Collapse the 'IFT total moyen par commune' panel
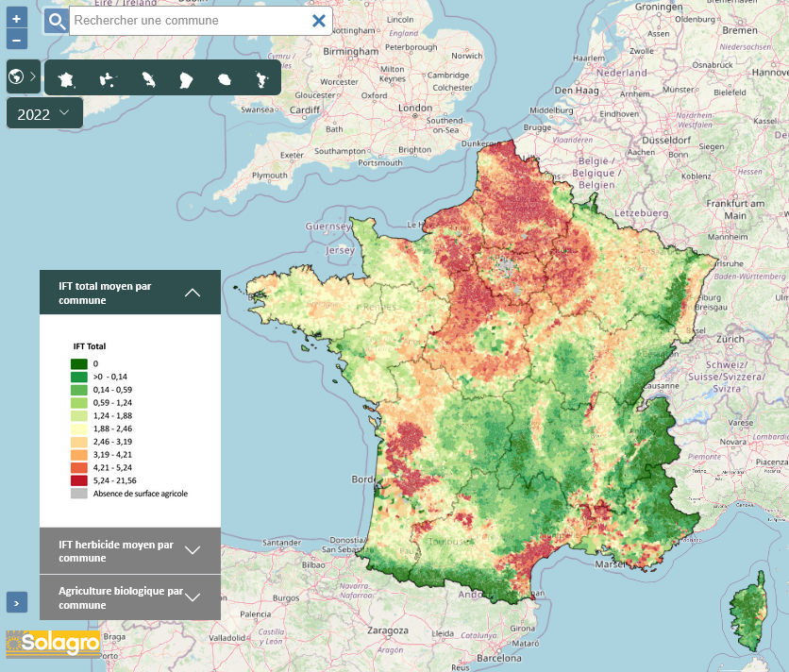This screenshot has width=789, height=672. tap(130, 293)
